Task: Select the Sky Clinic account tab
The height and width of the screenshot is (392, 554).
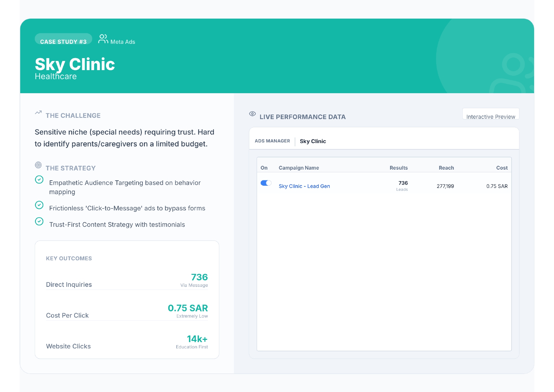Action: click(x=313, y=141)
